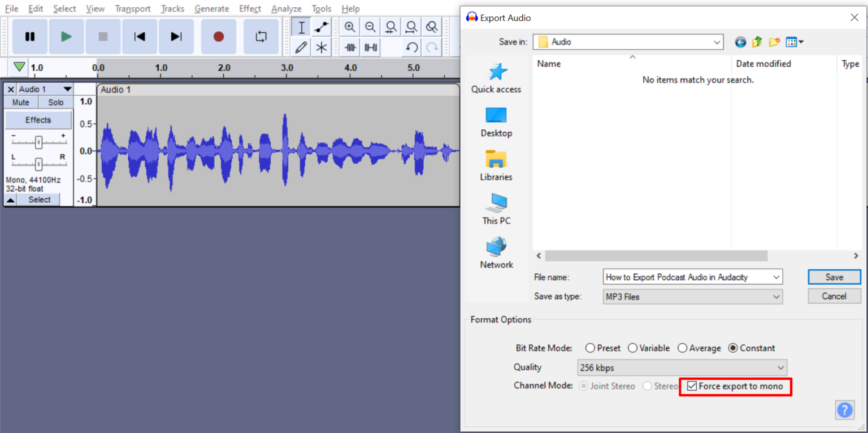This screenshot has width=868, height=433.
Task: Toggle Solo on Audio 1 track
Action: (x=56, y=102)
